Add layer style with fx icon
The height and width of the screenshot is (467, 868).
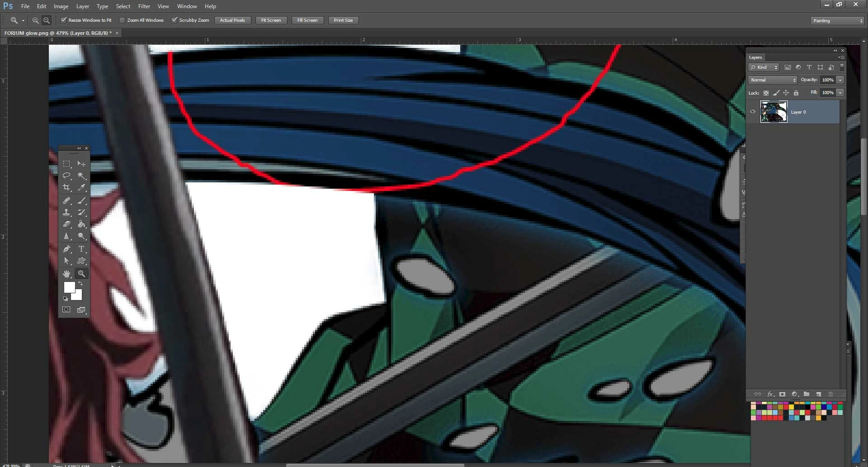pyautogui.click(x=771, y=394)
